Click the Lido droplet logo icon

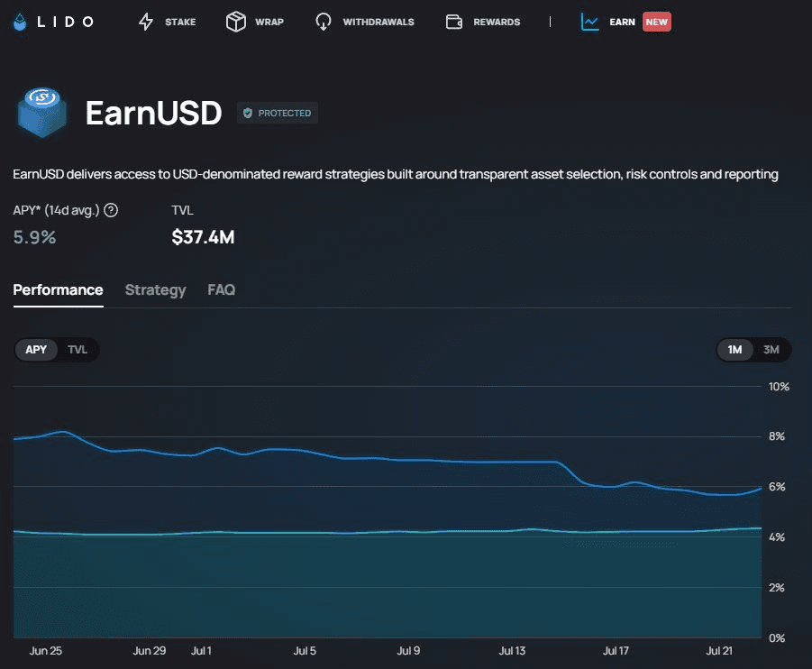click(x=20, y=22)
